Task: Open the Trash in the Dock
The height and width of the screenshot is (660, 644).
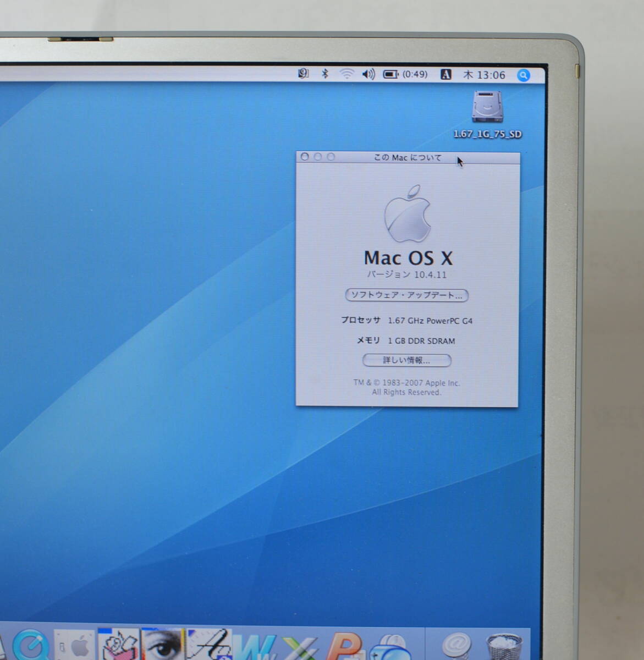Action: (x=503, y=646)
